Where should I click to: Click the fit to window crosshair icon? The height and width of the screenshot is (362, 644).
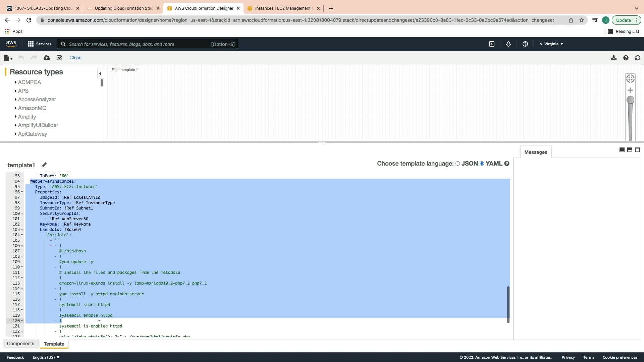click(630, 78)
